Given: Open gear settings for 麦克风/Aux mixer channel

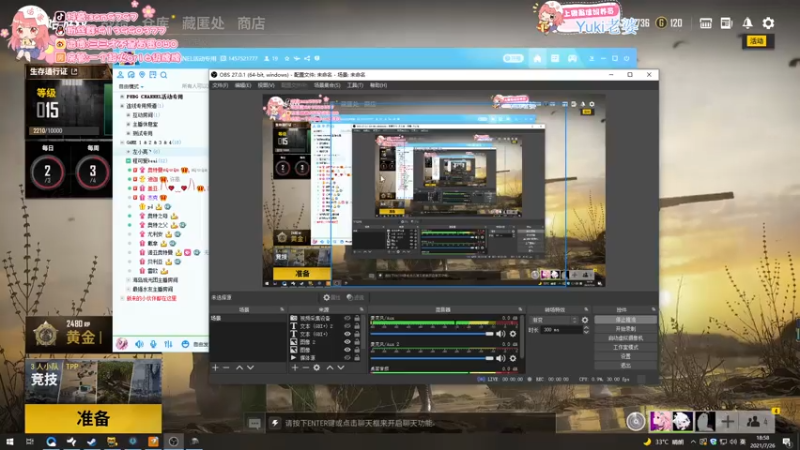Looking at the screenshot, I should click(513, 334).
